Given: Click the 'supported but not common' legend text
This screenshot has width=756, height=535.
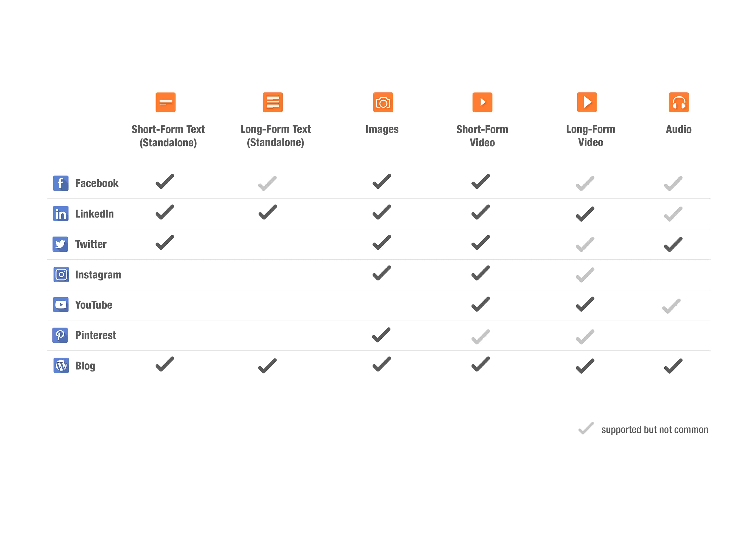Looking at the screenshot, I should pyautogui.click(x=655, y=430).
